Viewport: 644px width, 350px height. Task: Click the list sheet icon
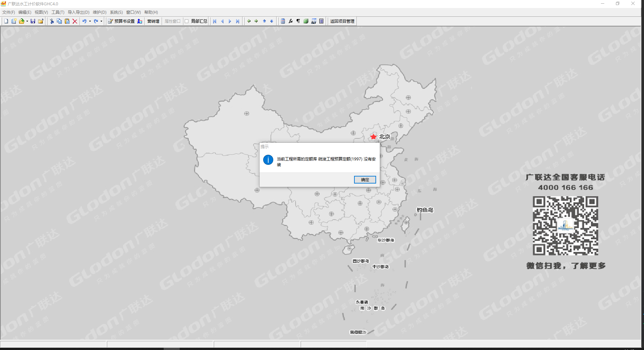[x=321, y=21]
